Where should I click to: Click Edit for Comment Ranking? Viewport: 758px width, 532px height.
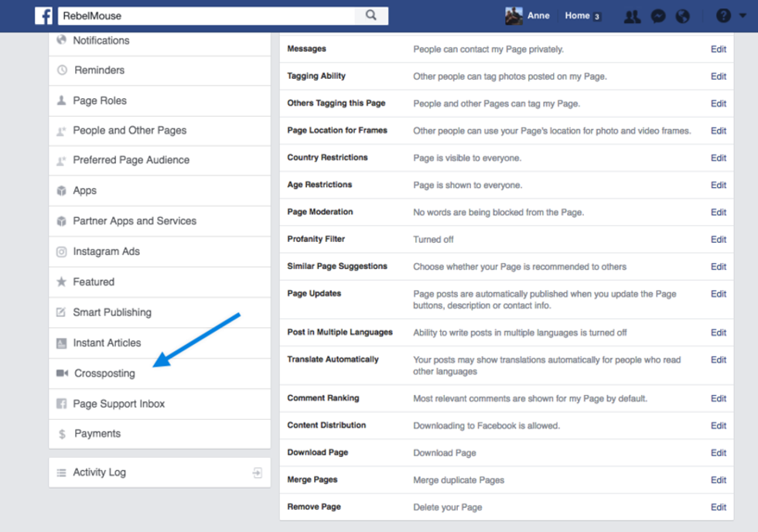click(x=719, y=398)
